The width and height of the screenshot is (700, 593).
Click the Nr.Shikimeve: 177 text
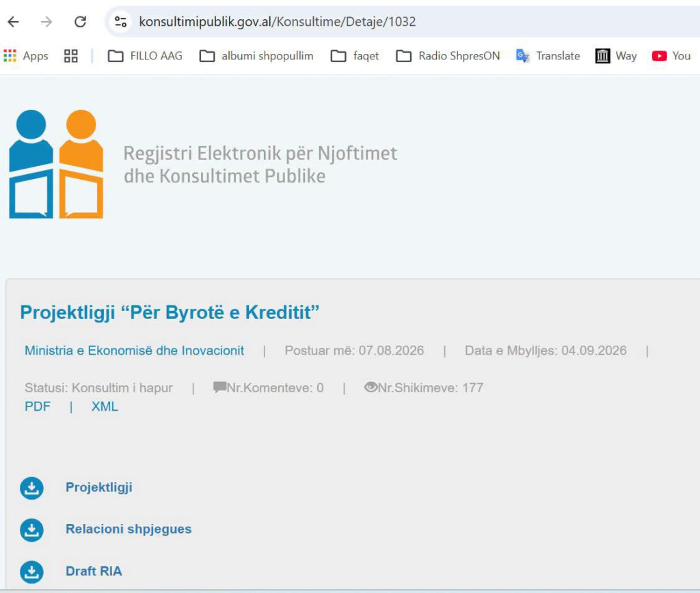tap(431, 388)
